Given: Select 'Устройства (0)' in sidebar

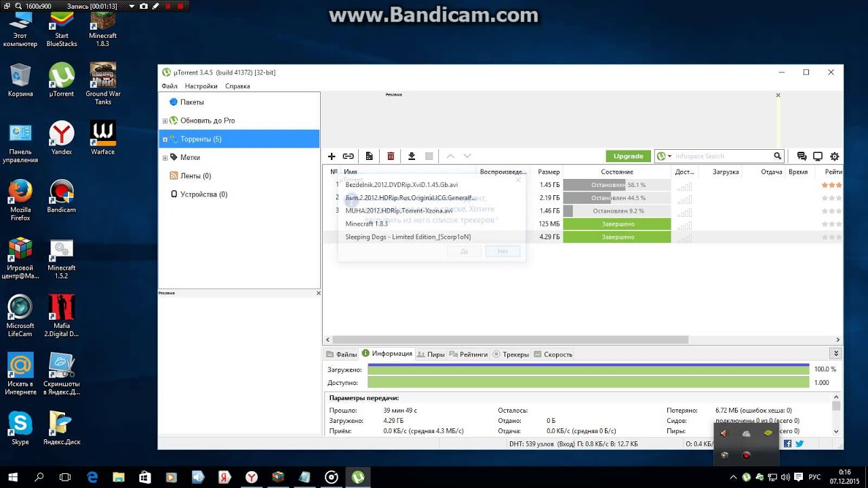Looking at the screenshot, I should (203, 194).
